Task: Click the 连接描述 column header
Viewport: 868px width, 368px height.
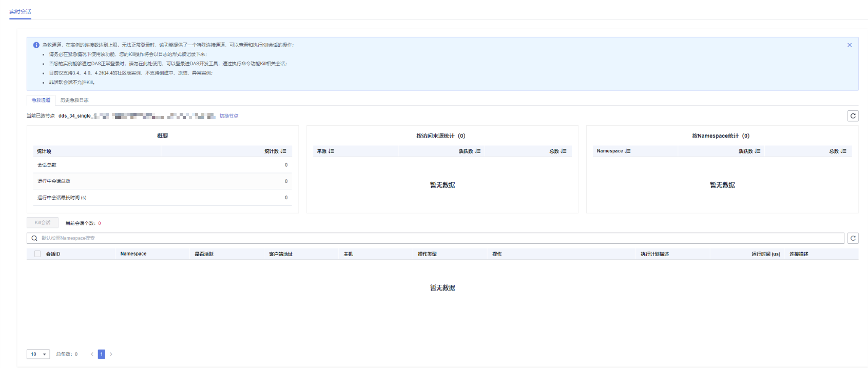Action: pyautogui.click(x=799, y=254)
